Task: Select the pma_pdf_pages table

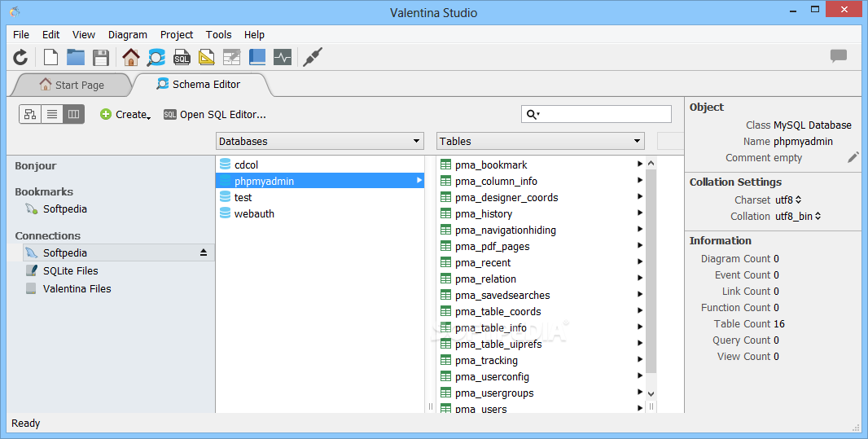Action: [541, 246]
